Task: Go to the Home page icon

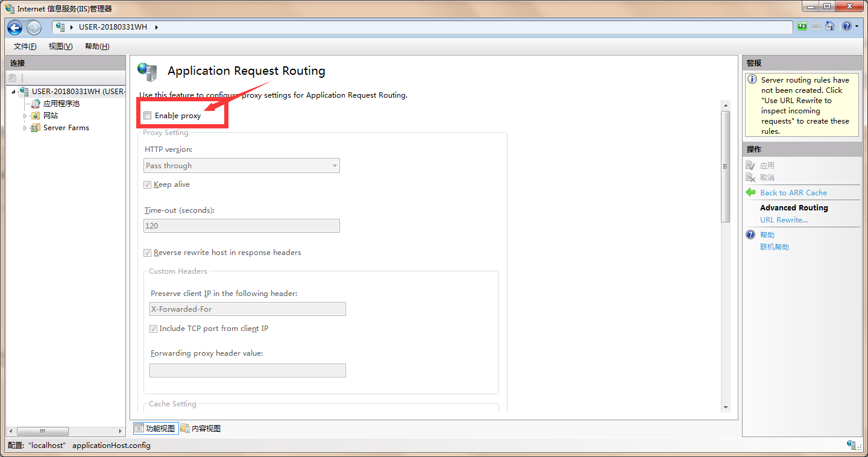Action: [830, 26]
